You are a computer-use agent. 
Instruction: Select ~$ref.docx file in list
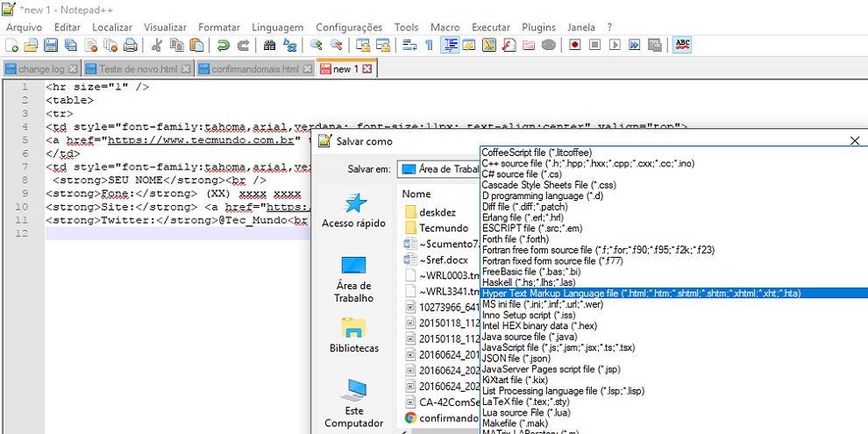[437, 260]
